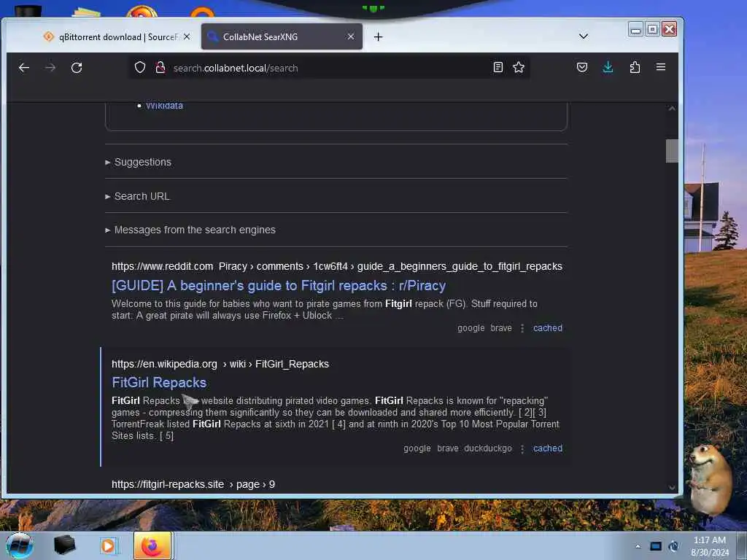Click brave engine label under Wikipedia result

point(448,448)
